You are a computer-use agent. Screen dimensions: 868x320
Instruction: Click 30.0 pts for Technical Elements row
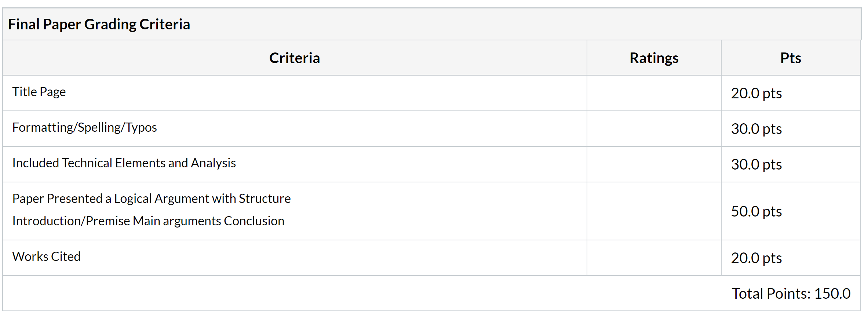click(x=756, y=164)
